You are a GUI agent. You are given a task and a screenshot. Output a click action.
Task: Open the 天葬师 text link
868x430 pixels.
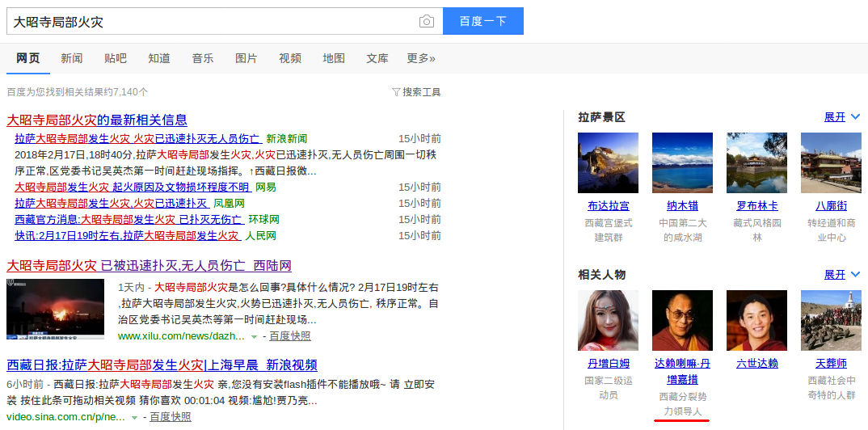pos(831,364)
